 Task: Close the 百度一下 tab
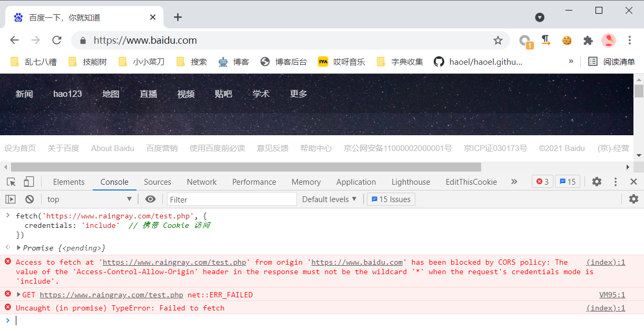pyautogui.click(x=153, y=17)
